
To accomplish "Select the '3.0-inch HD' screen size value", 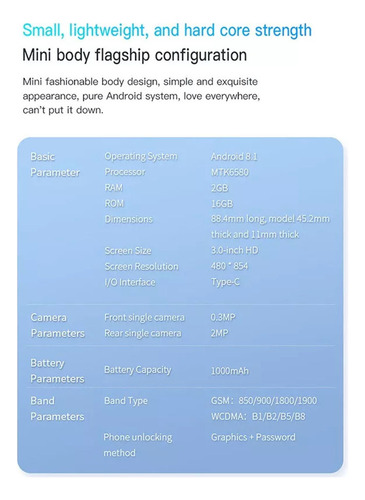I will (x=235, y=250).
